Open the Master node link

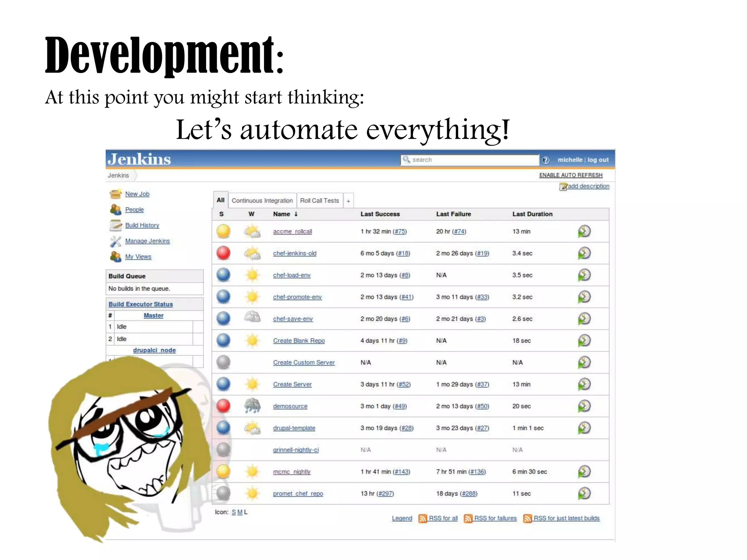click(154, 315)
